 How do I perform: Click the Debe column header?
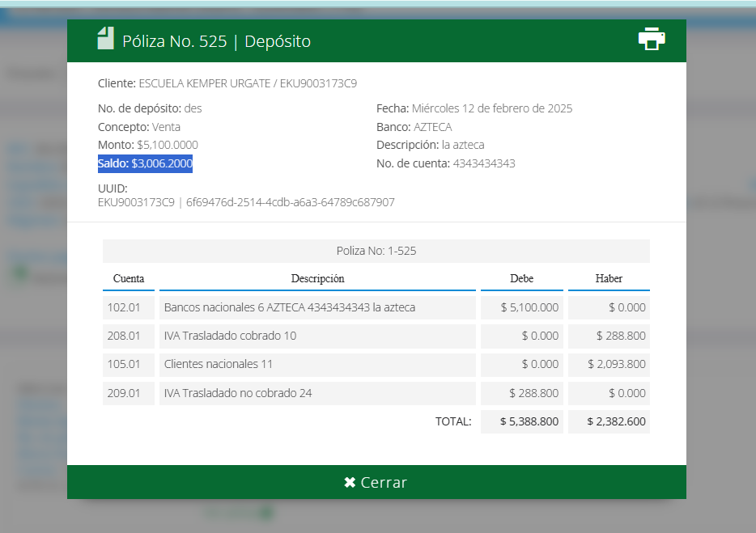[521, 279]
